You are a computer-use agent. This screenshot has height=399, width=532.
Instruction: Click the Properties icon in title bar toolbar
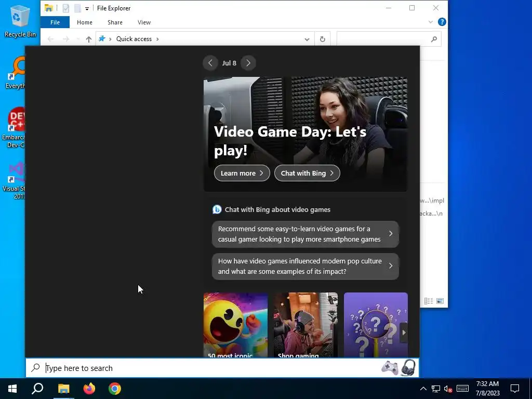pyautogui.click(x=66, y=8)
